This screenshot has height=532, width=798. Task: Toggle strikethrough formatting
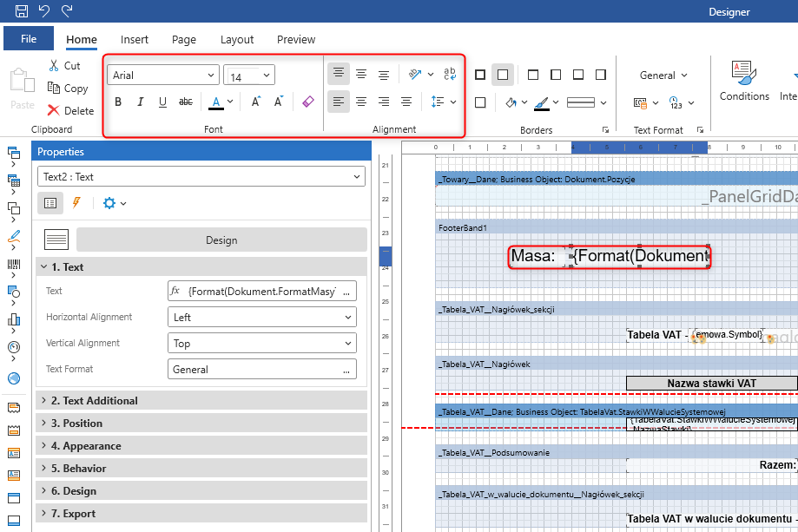(186, 102)
